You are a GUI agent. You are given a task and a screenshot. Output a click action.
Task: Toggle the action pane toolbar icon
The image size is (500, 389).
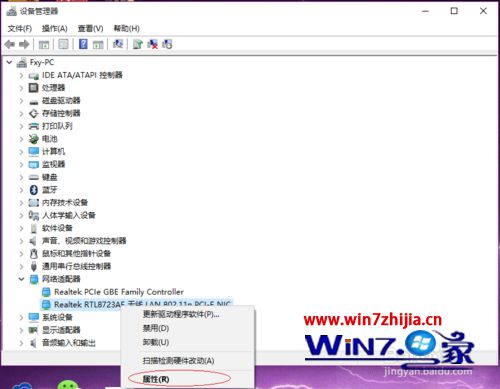(x=98, y=44)
